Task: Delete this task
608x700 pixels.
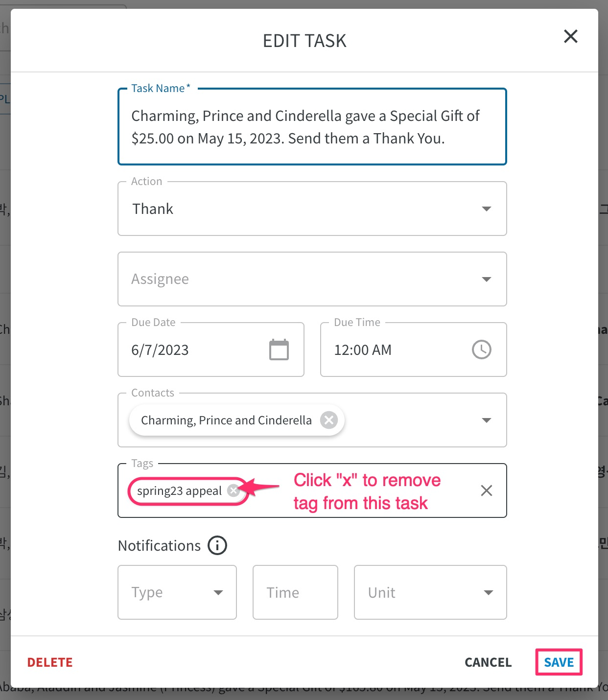Action: pyautogui.click(x=50, y=662)
